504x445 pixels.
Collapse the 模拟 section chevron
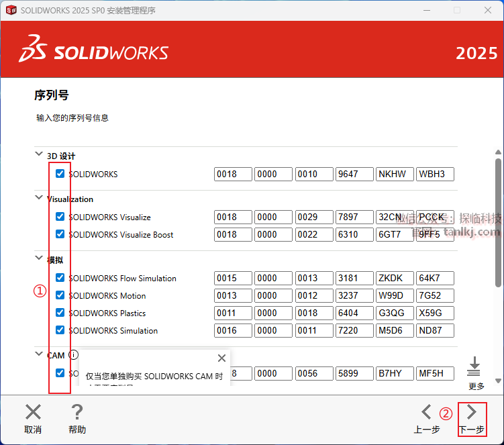click(38, 258)
